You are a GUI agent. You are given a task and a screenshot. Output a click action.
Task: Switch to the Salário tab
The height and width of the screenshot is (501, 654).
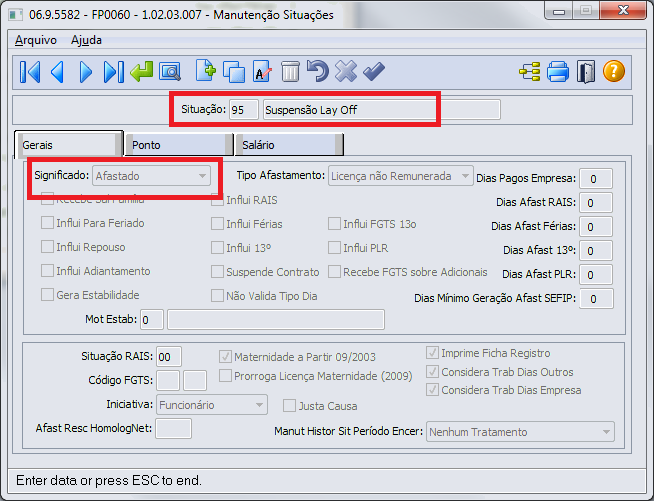coord(289,145)
